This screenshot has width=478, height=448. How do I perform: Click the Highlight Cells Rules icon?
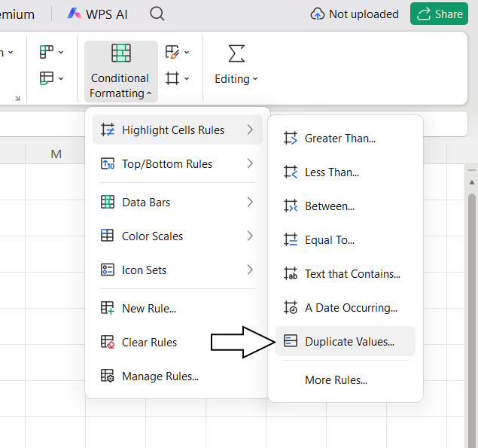pos(108,130)
